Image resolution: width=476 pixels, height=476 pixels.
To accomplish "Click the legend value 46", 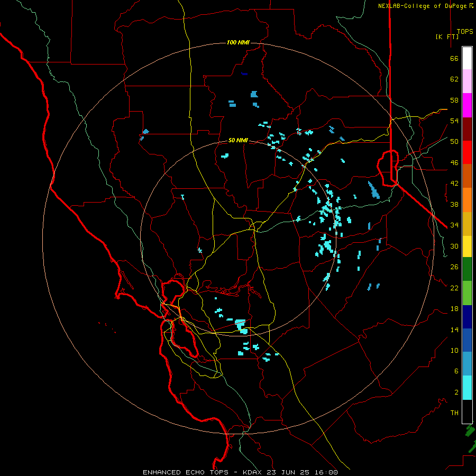I will (x=454, y=163).
